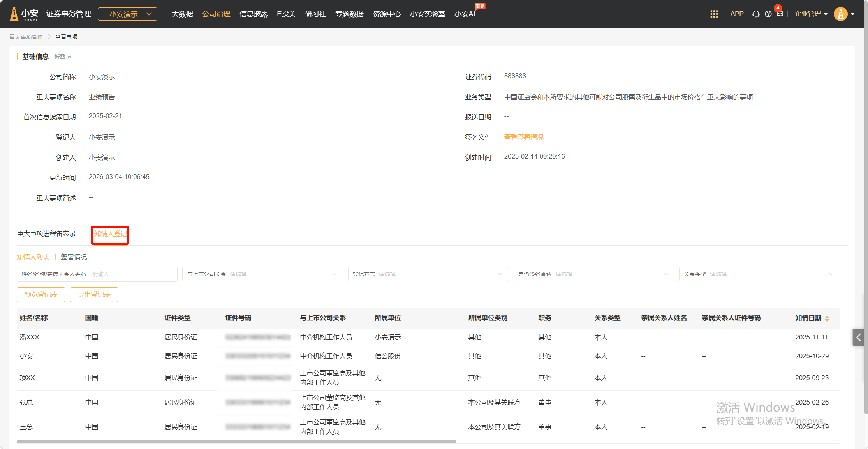Collapse the 基础信息 section via 折叠
Image resolution: width=868 pixels, height=449 pixels.
pos(63,57)
